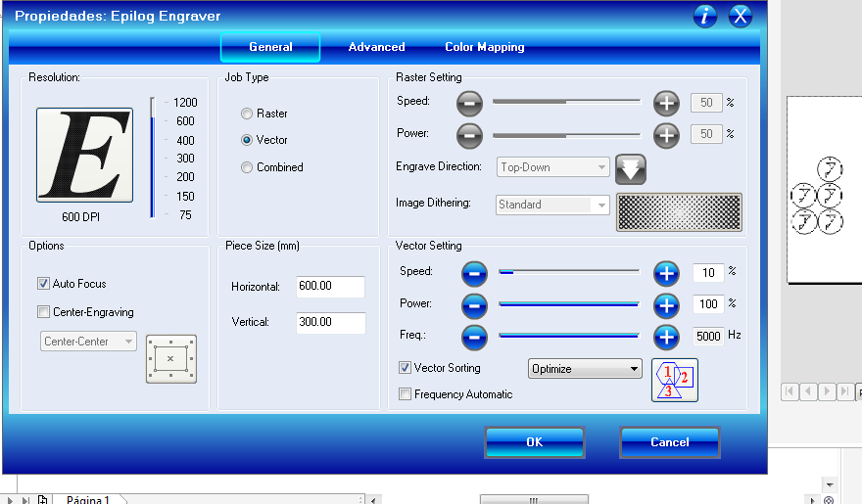
Task: Decrease Raster Speed with minus button
Action: tap(469, 103)
